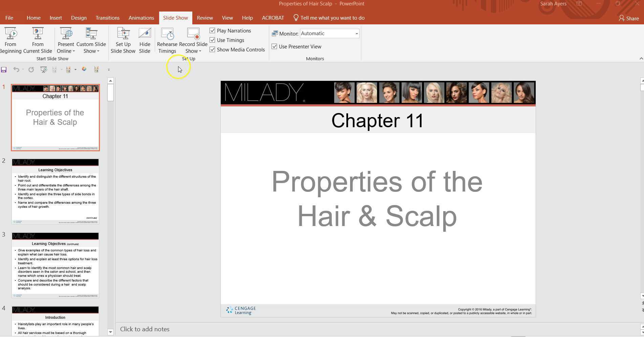Image resolution: width=644 pixels, height=337 pixels.
Task: Click the purple Save icon
Action: [x=4, y=70]
